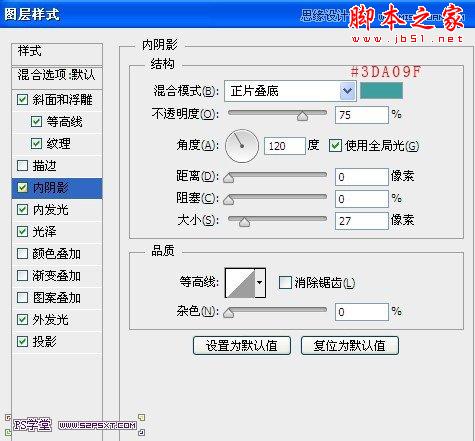Image resolution: width=475 pixels, height=441 pixels.
Task: Click the 杂色 slider handle
Action: pyautogui.click(x=228, y=313)
